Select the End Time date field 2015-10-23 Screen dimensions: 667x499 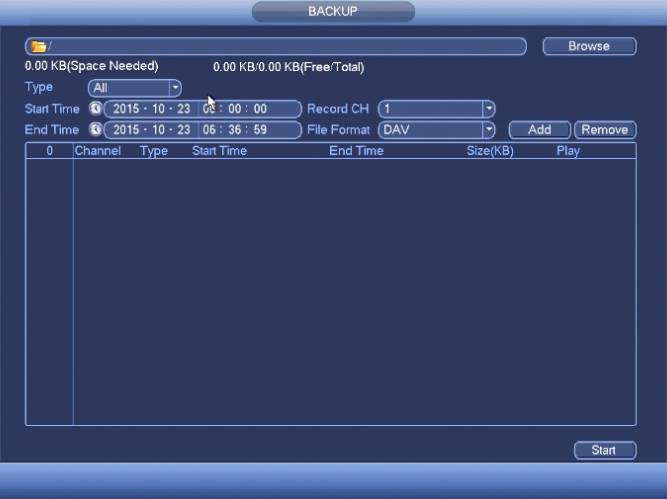(151, 130)
